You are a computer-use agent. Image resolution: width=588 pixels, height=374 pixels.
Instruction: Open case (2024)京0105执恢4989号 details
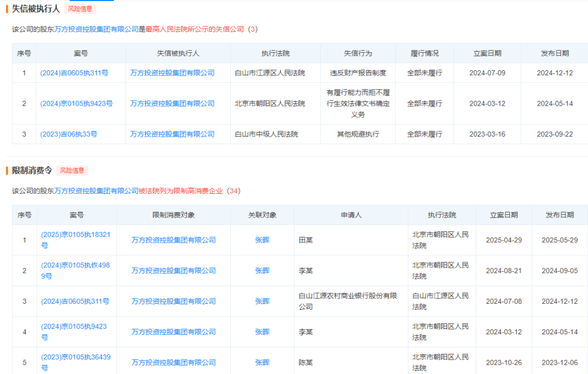coord(76,270)
